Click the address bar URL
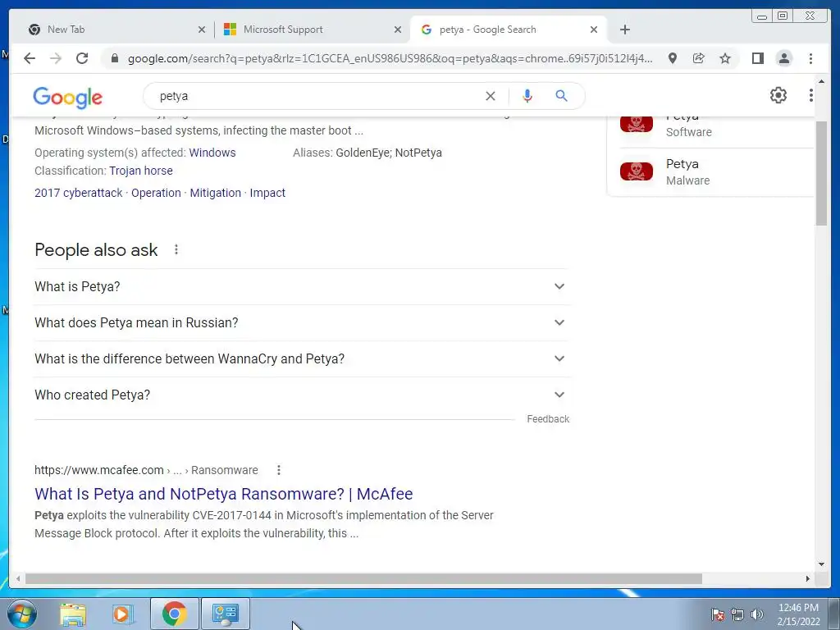The height and width of the screenshot is (630, 840). tap(390, 58)
